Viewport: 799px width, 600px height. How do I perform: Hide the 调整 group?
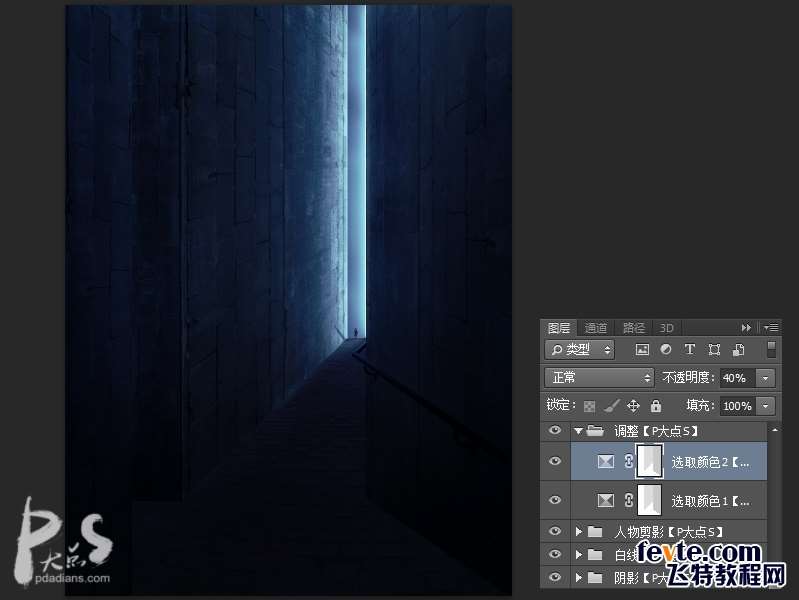pos(555,431)
